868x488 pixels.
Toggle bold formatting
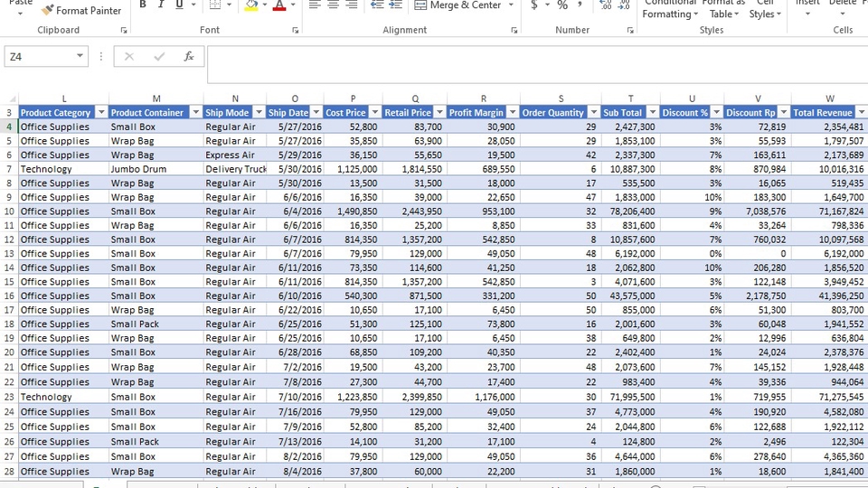point(142,5)
